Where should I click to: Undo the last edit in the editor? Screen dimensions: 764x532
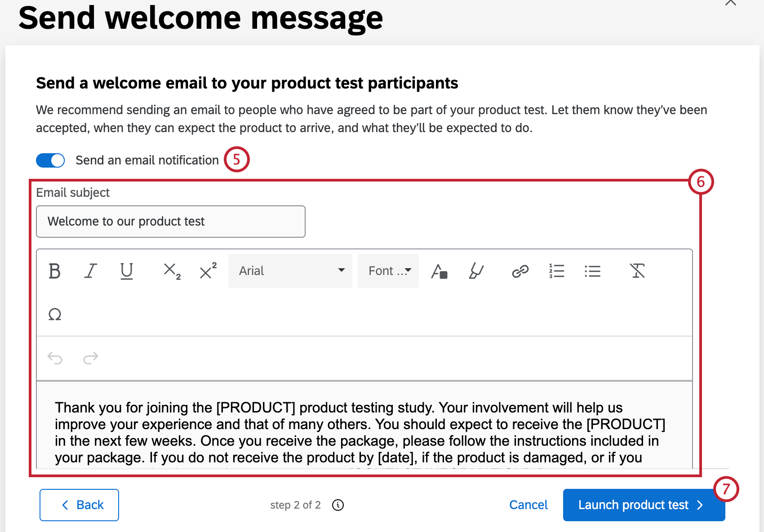click(54, 358)
